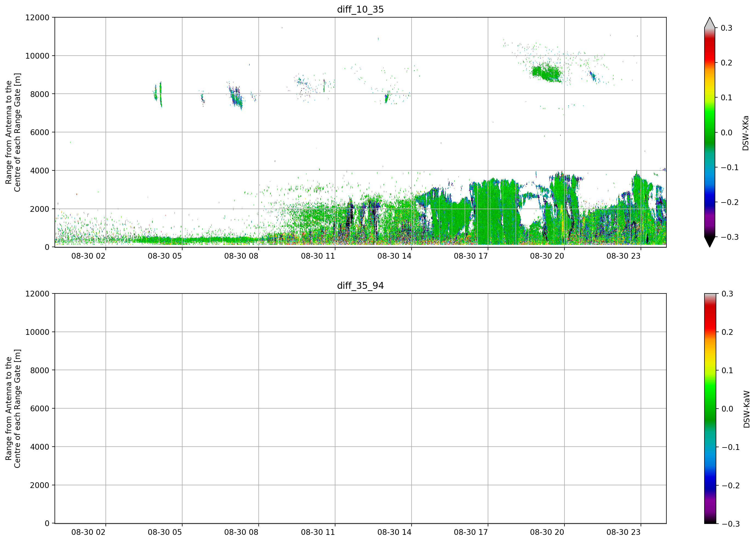
Task: Click the 12000 y-axis label on top plot
Action: coord(37,17)
